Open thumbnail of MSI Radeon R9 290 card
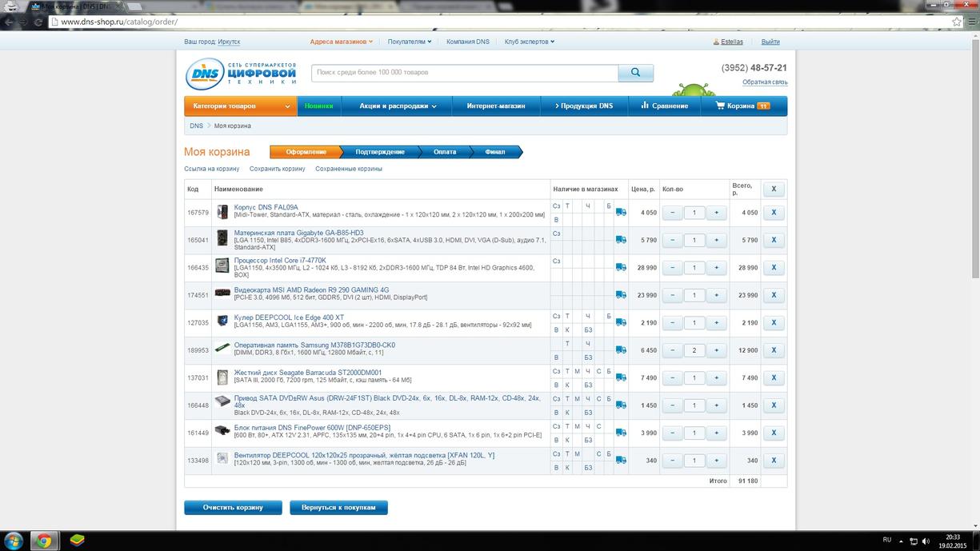 click(222, 293)
